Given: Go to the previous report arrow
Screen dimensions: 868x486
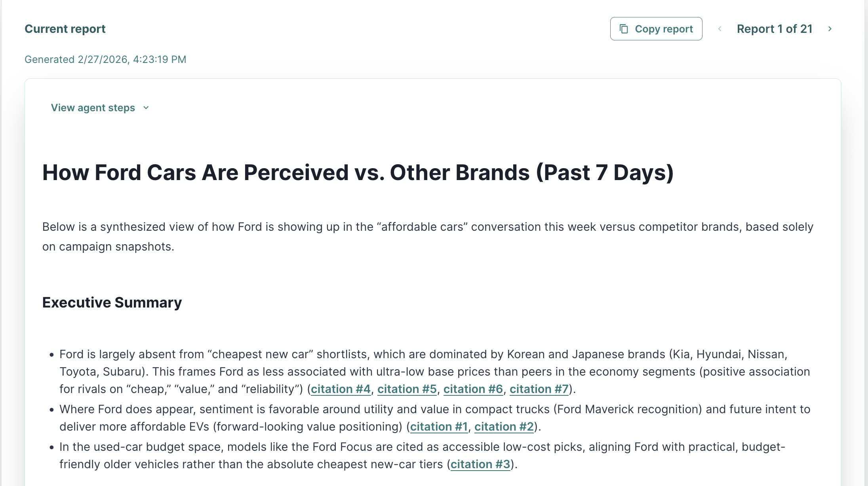Looking at the screenshot, I should point(720,29).
